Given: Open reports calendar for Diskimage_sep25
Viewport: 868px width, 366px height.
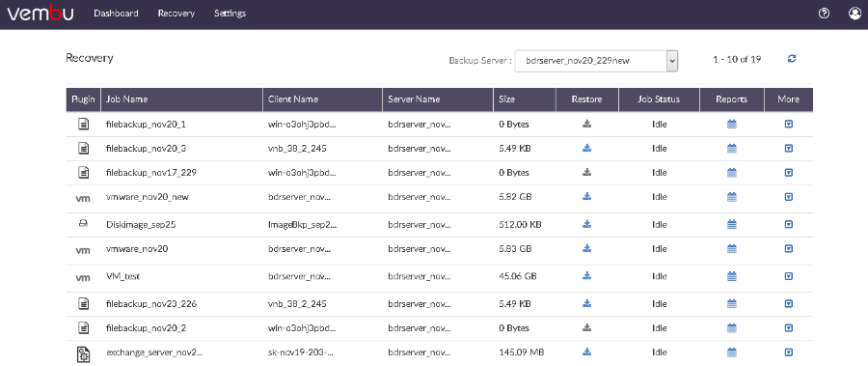Looking at the screenshot, I should [731, 225].
